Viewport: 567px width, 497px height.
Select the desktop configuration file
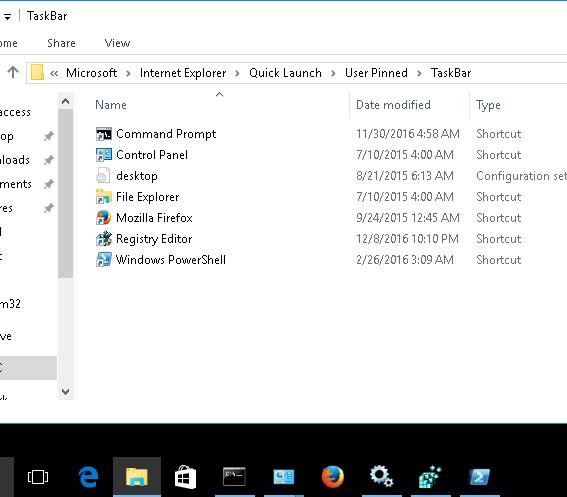coord(137,176)
